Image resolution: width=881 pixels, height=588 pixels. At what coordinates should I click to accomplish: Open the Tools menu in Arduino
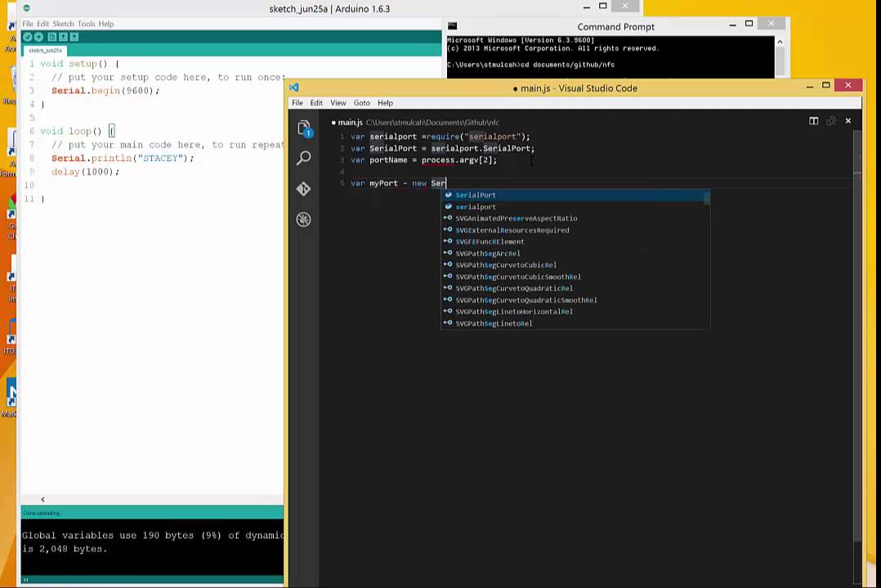pyautogui.click(x=86, y=24)
